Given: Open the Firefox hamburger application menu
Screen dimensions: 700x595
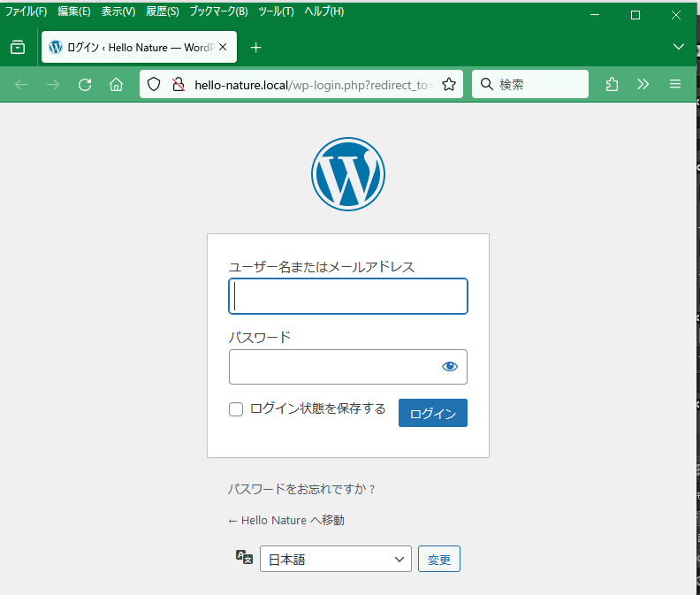Looking at the screenshot, I should coord(675,85).
